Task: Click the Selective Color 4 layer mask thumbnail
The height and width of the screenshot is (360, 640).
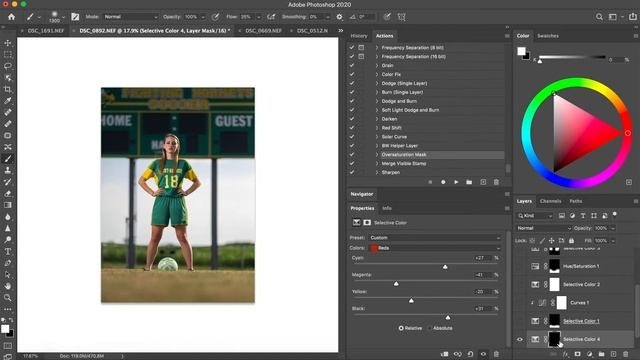Action: (x=554, y=339)
